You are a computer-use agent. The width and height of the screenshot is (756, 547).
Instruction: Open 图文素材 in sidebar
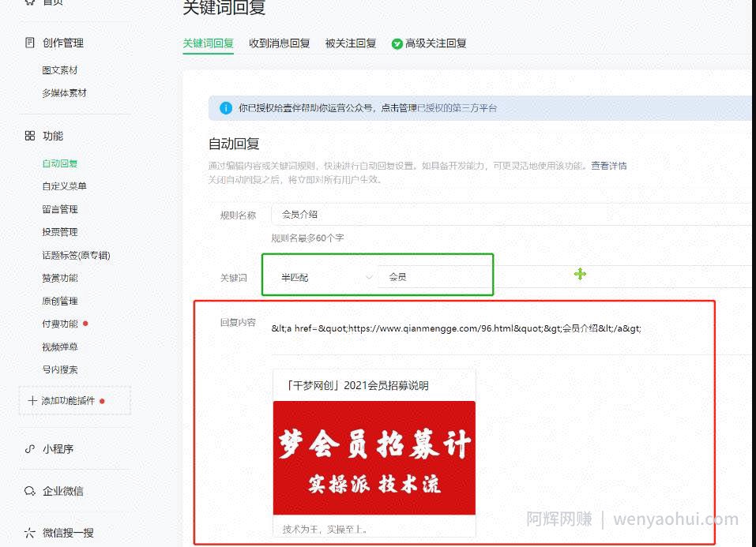pyautogui.click(x=60, y=70)
